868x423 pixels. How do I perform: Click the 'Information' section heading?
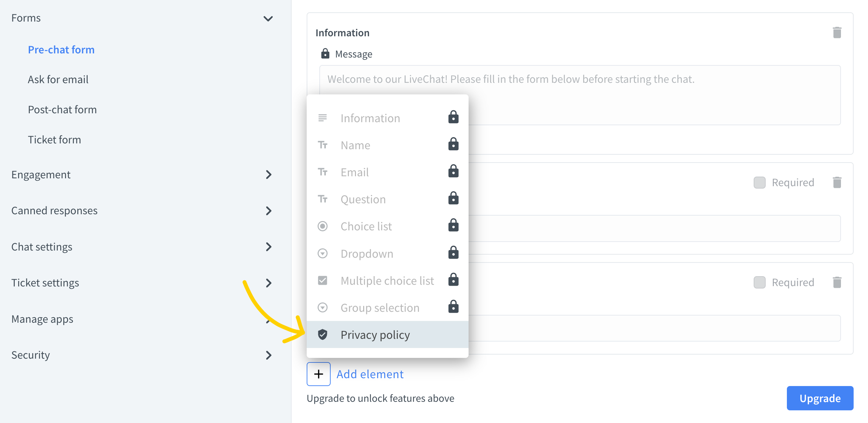pos(342,33)
